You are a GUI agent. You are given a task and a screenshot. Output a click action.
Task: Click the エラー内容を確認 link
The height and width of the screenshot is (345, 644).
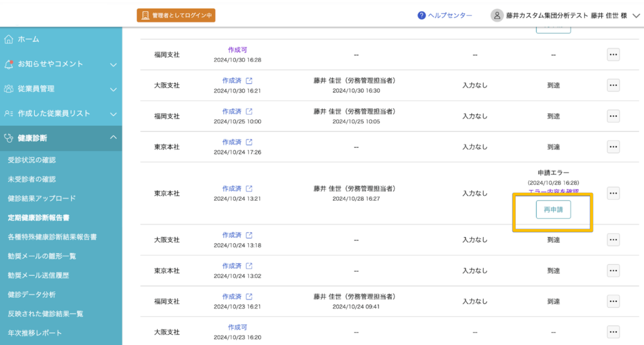click(x=553, y=191)
